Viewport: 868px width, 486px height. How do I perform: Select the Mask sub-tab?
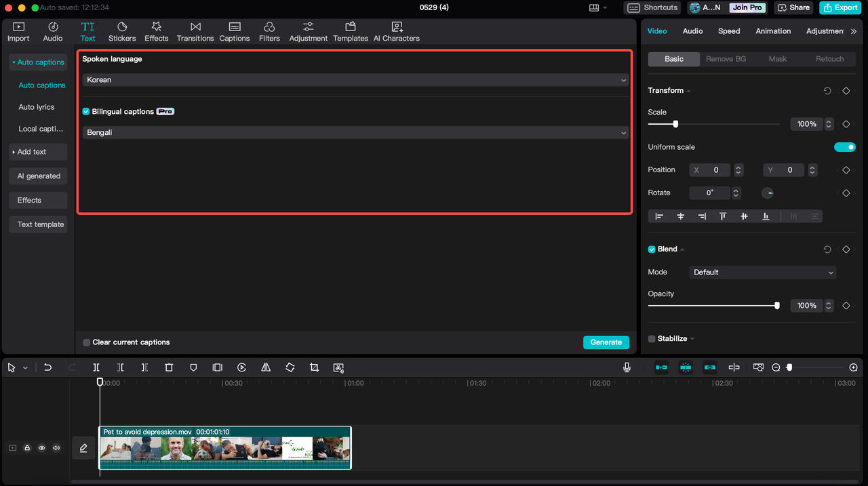coord(778,59)
